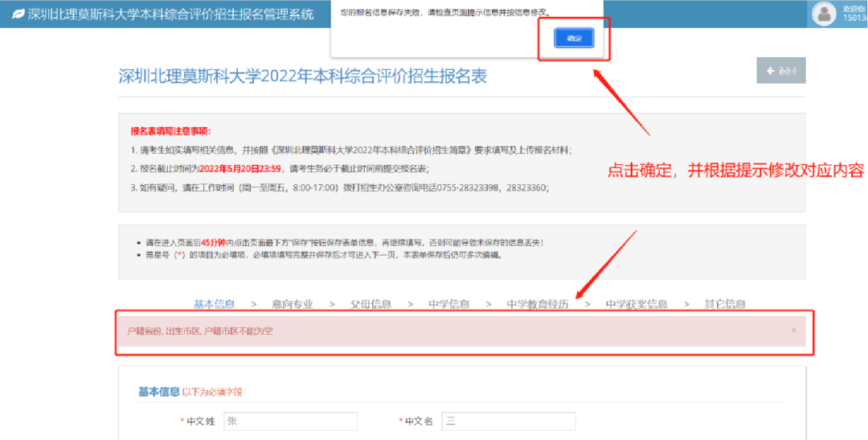The image size is (868, 440).
Task: Click the system title in the header bar
Action: click(170, 14)
